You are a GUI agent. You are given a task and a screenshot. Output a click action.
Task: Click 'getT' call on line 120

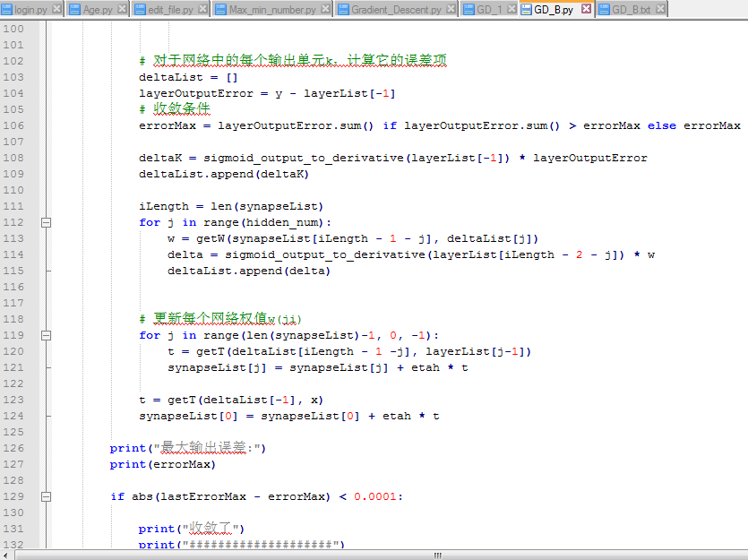point(210,351)
